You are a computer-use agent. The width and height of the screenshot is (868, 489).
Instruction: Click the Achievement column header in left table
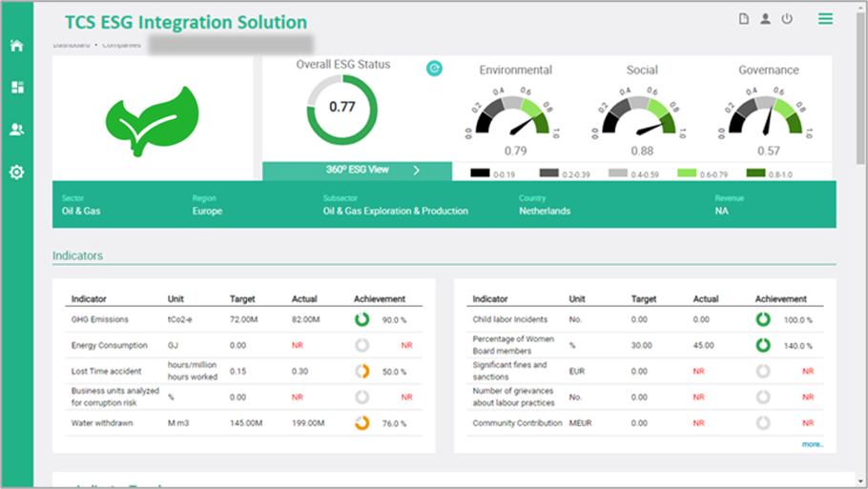(380, 298)
